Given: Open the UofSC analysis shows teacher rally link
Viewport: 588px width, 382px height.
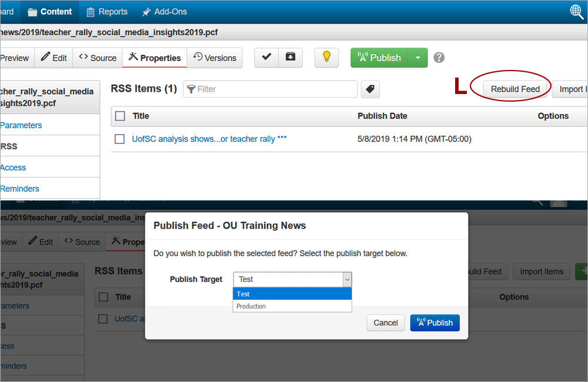Looking at the screenshot, I should pyautogui.click(x=209, y=139).
